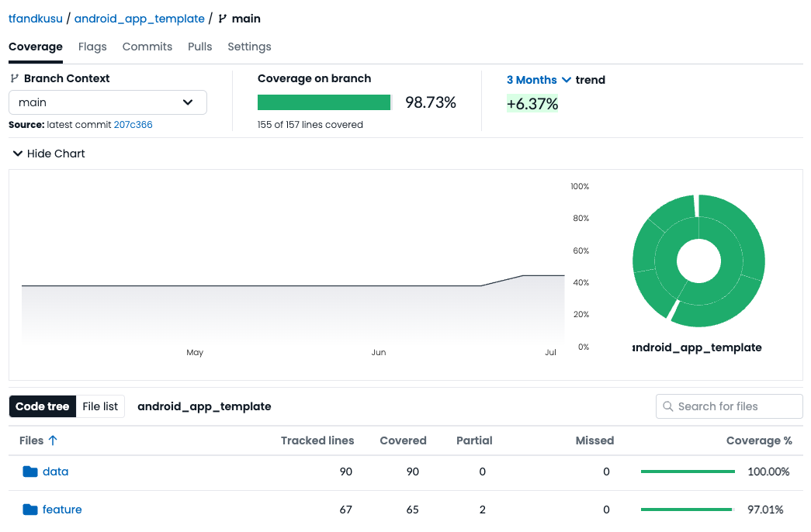
Task: Click the android_app_template label under sunburst
Action: 697,347
